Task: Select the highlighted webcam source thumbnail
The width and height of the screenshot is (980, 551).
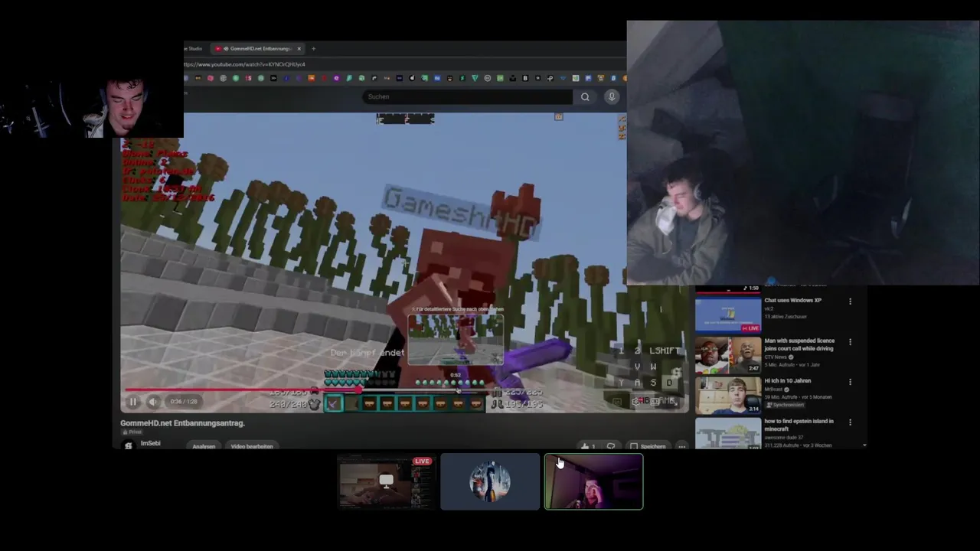Action: (593, 481)
